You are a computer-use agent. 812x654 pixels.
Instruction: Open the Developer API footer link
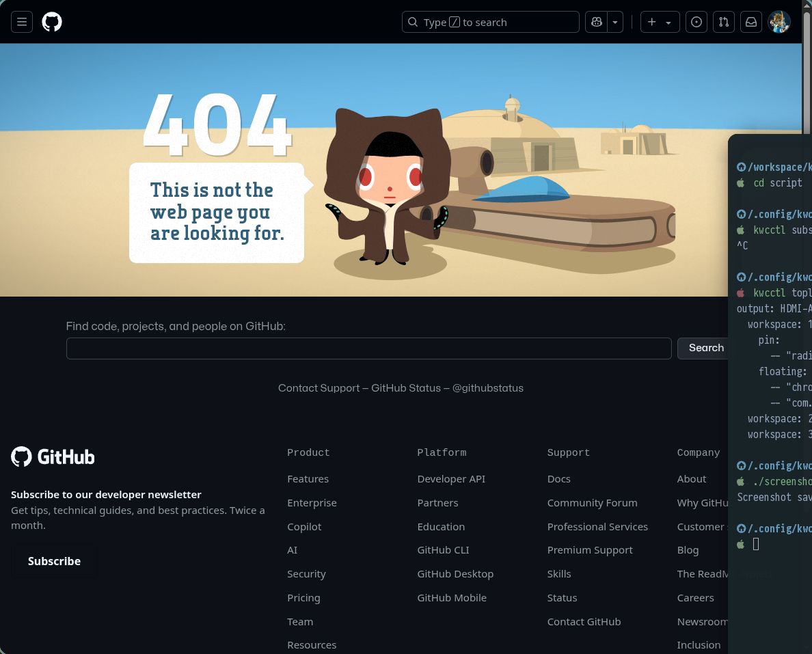(451, 479)
